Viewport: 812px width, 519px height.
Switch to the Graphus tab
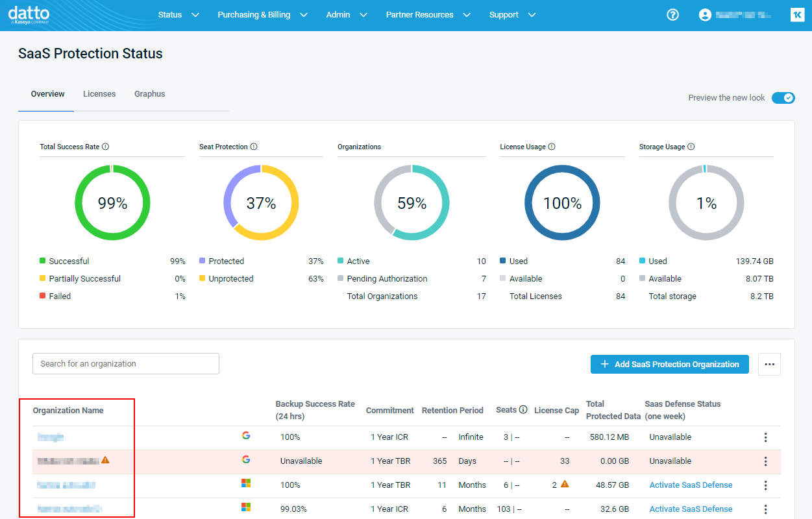pyautogui.click(x=150, y=94)
